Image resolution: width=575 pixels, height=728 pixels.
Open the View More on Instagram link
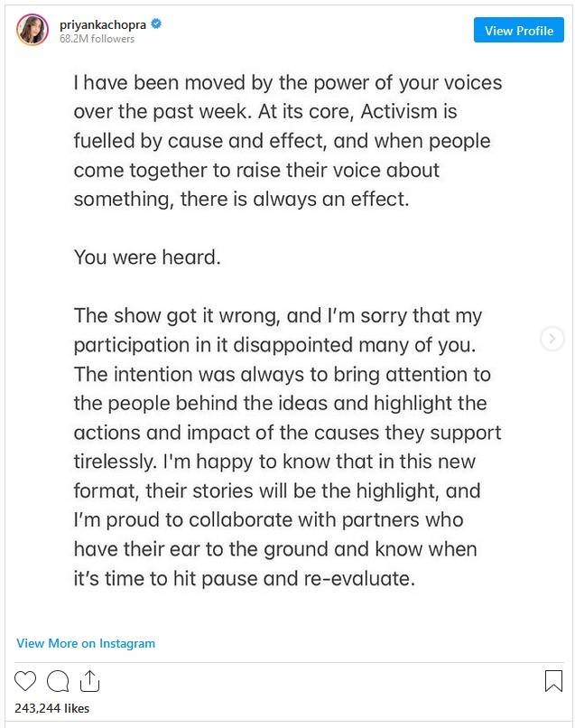click(86, 643)
